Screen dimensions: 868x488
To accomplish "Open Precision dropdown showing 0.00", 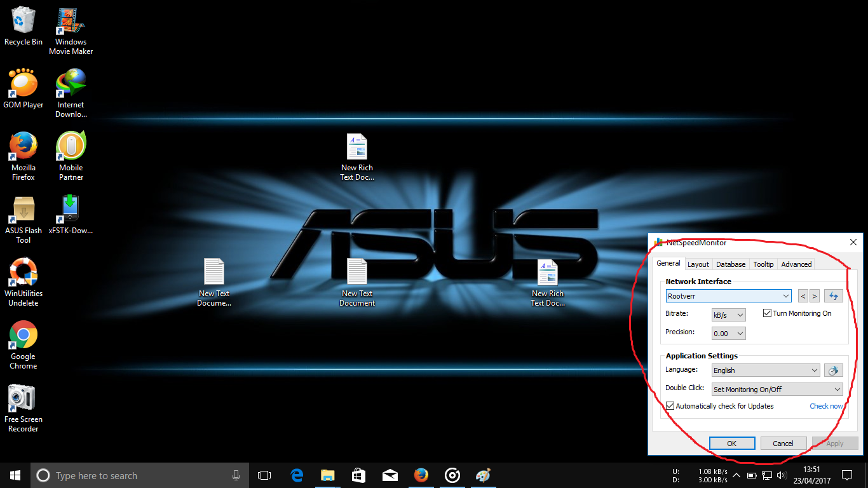I will (x=728, y=333).
